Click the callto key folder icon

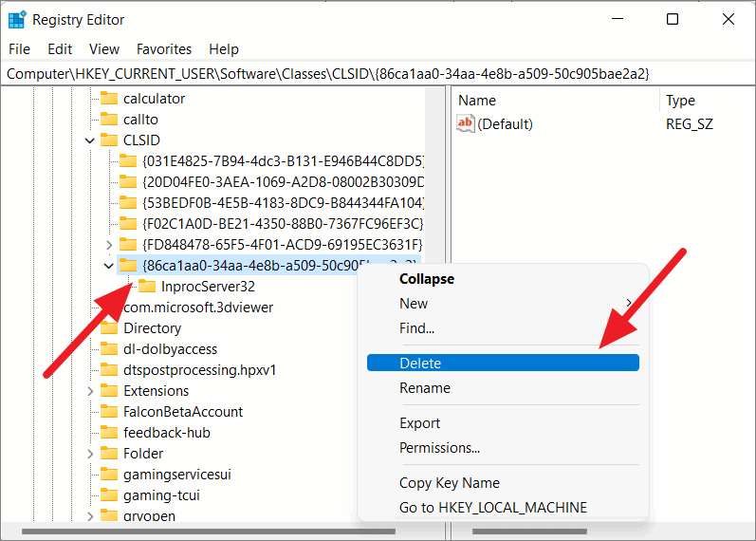[109, 120]
